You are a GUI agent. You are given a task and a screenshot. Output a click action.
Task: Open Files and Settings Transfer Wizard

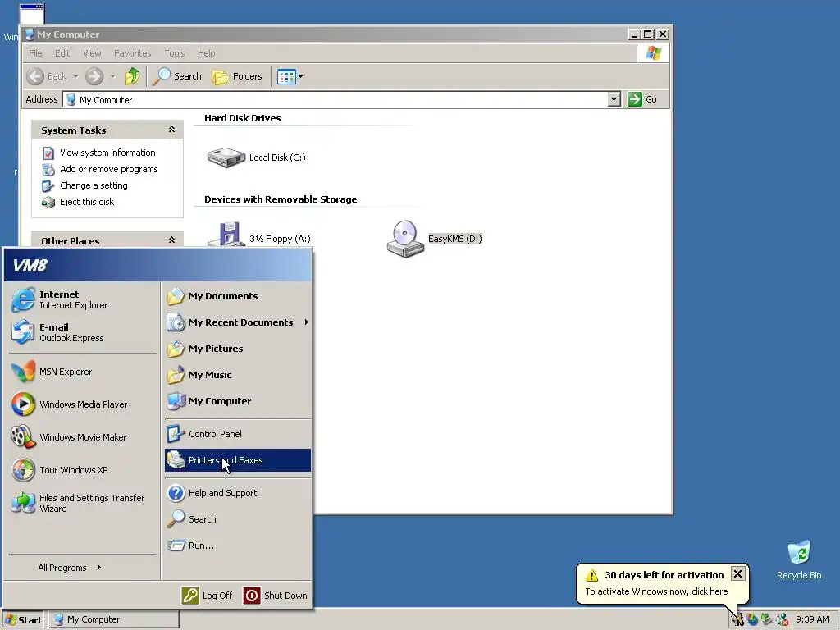click(83, 503)
